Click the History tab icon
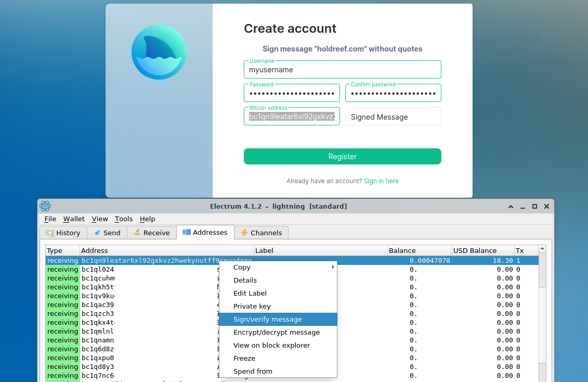 (50, 233)
